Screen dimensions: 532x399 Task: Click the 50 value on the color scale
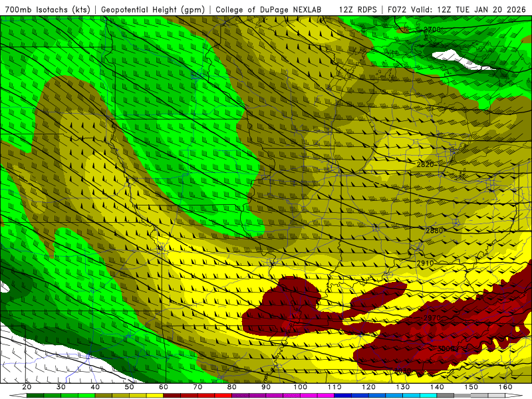129,387
